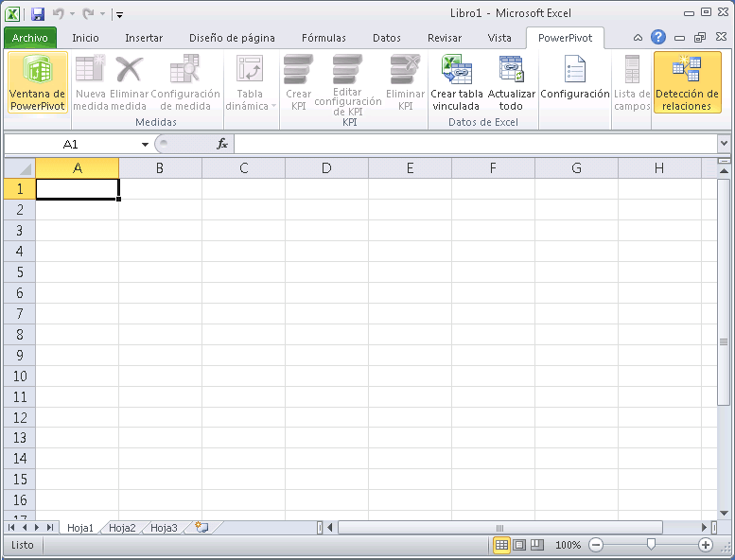Switch to Diseño de página tab
735x560 pixels.
[232, 38]
